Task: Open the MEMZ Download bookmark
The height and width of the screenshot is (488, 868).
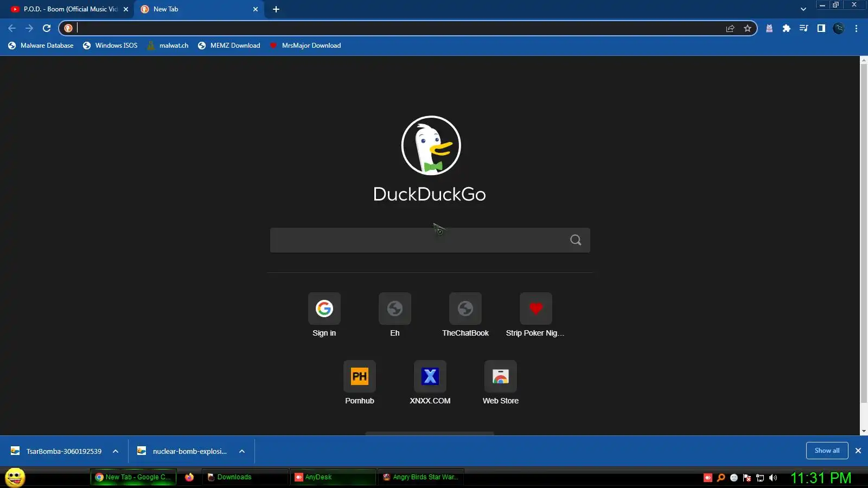Action: [x=229, y=46]
